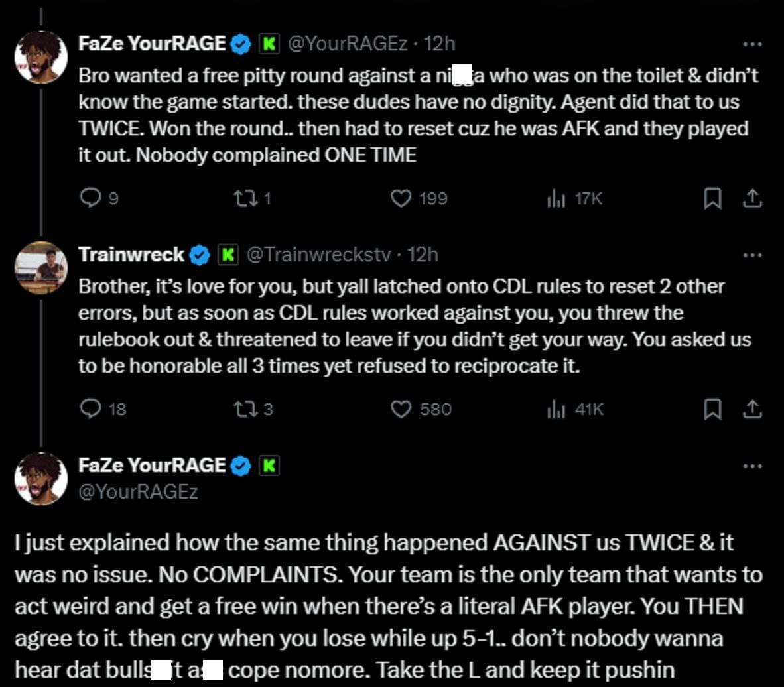Viewport: 784px width, 687px height.
Task: Click the 12h timestamp on Trainwreck's tweet
Action: click(x=423, y=255)
